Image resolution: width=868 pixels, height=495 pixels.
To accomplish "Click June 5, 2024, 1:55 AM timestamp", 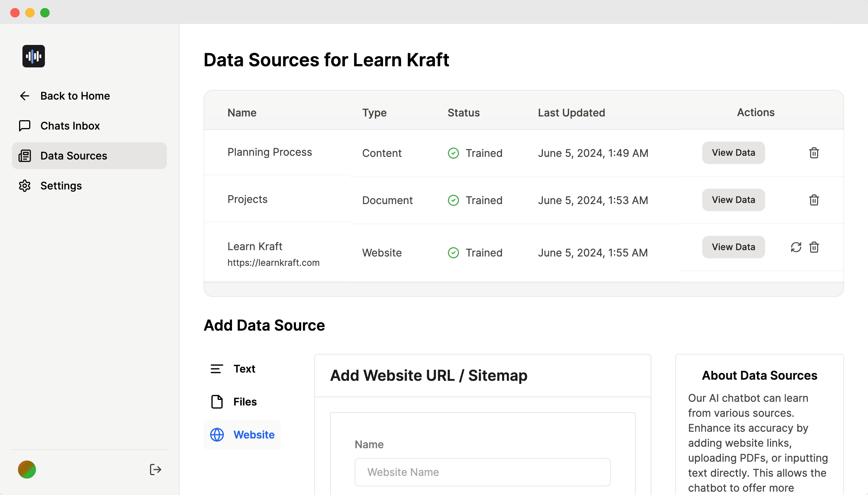I will 593,253.
